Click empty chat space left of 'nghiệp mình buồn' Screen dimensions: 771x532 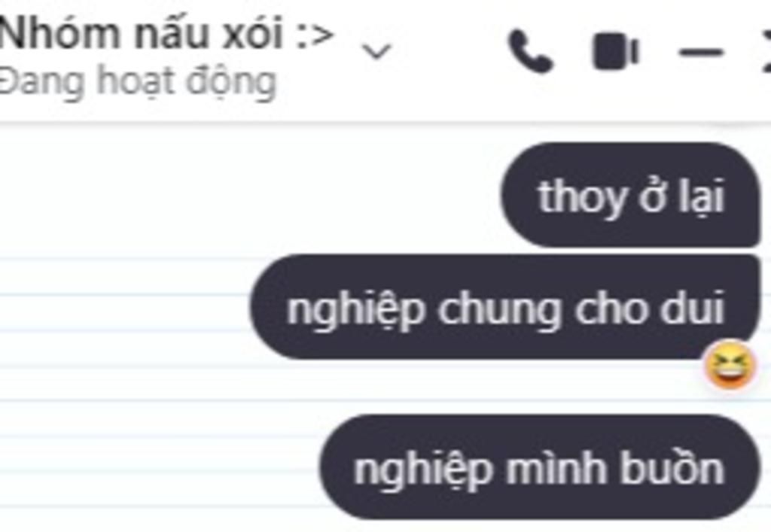pos(157,467)
